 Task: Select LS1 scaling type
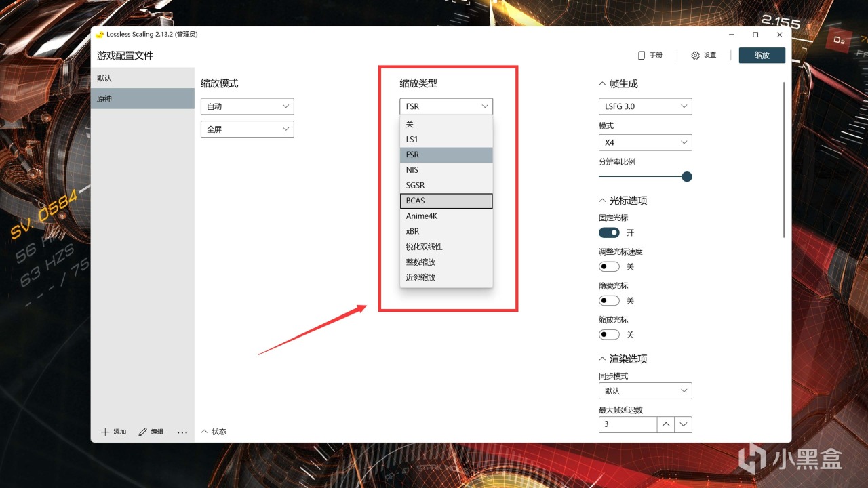[446, 140]
